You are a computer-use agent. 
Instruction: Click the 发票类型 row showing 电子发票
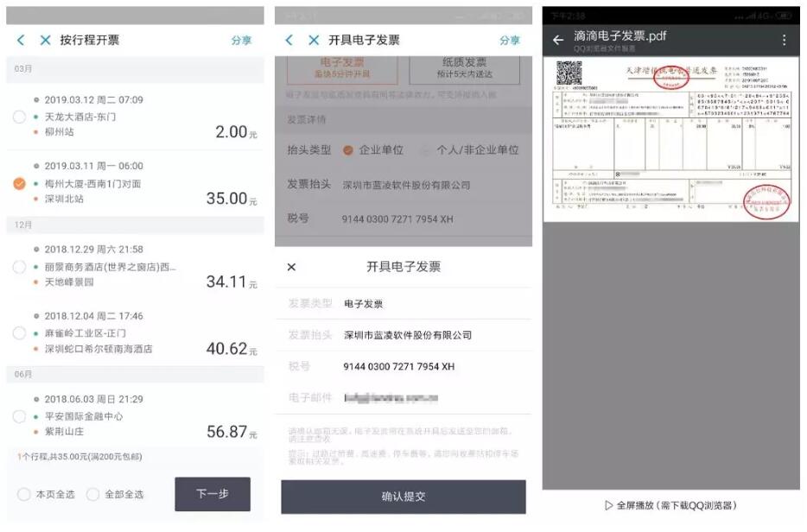coord(403,303)
